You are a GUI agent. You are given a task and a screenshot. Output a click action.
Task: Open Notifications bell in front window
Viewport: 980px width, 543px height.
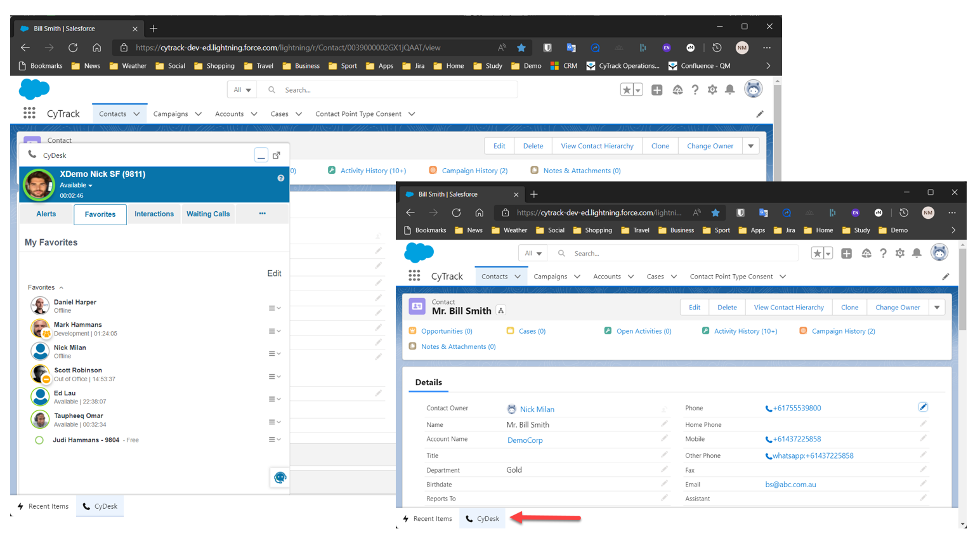pyautogui.click(x=917, y=253)
